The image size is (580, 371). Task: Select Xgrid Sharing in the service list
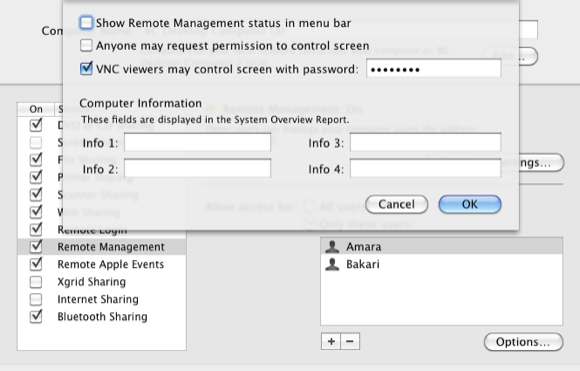point(102,282)
